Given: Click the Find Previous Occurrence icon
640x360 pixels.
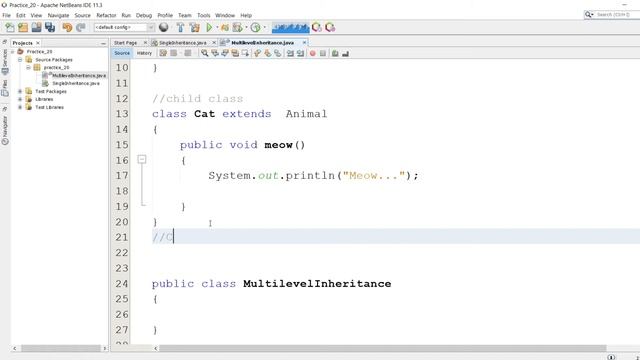Looking at the screenshot, I should [215, 53].
